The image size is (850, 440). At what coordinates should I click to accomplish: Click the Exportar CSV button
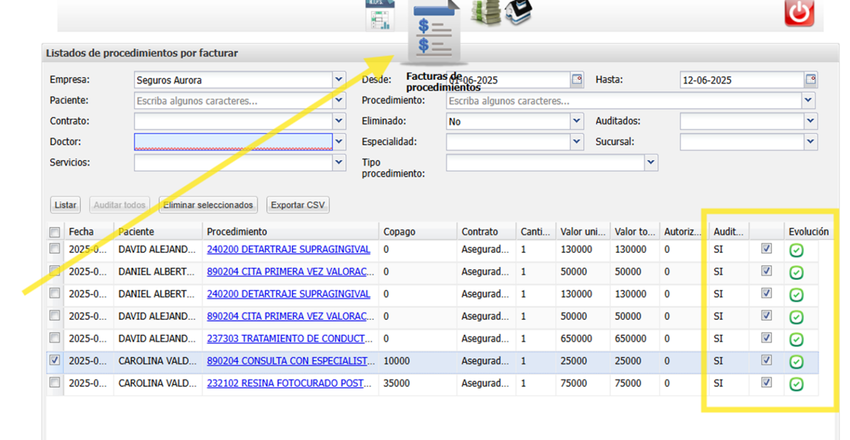(298, 205)
